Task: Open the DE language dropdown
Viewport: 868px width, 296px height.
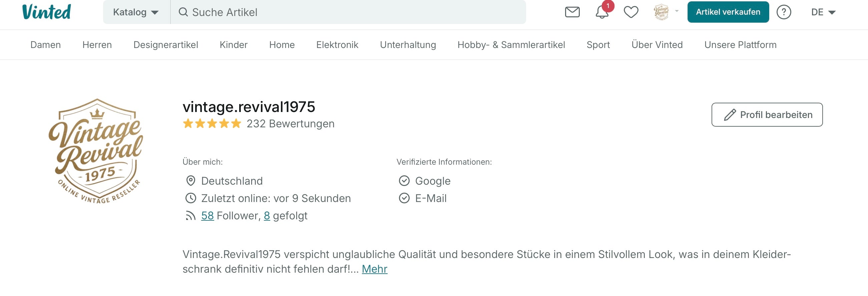Action: click(823, 12)
